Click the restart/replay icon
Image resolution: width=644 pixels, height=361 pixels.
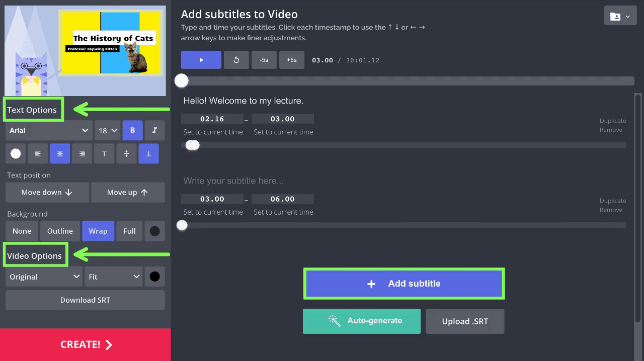tap(236, 60)
